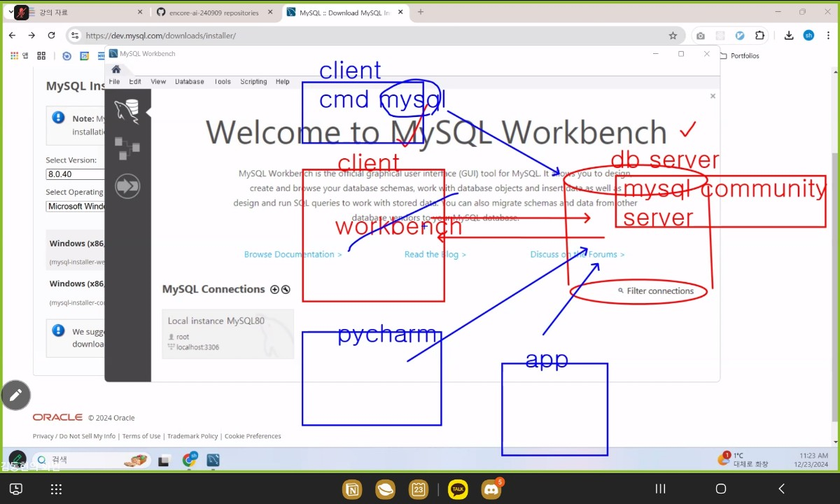
Task: Open Notion app in the bottom dock
Action: (351, 489)
